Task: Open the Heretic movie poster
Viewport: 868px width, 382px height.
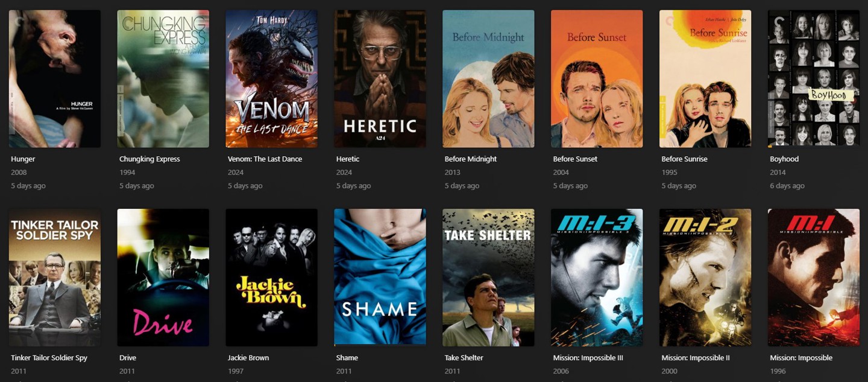Action: click(380, 78)
